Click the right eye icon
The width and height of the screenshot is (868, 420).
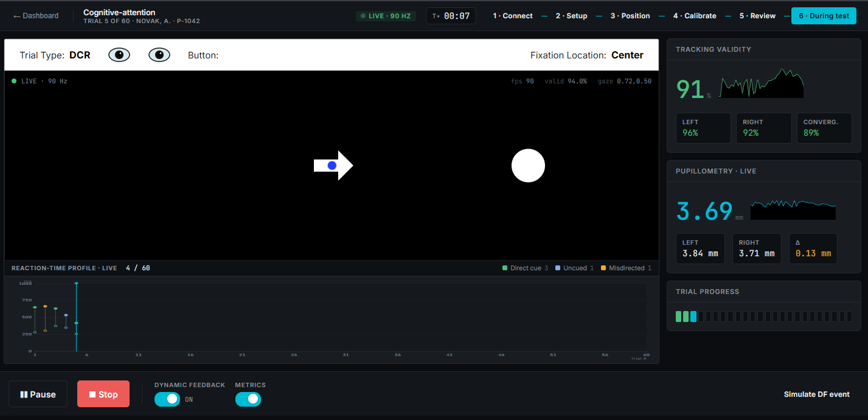(x=159, y=55)
